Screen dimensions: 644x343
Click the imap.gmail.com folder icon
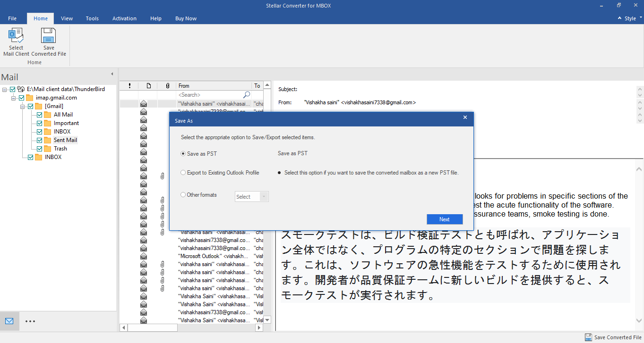point(30,98)
